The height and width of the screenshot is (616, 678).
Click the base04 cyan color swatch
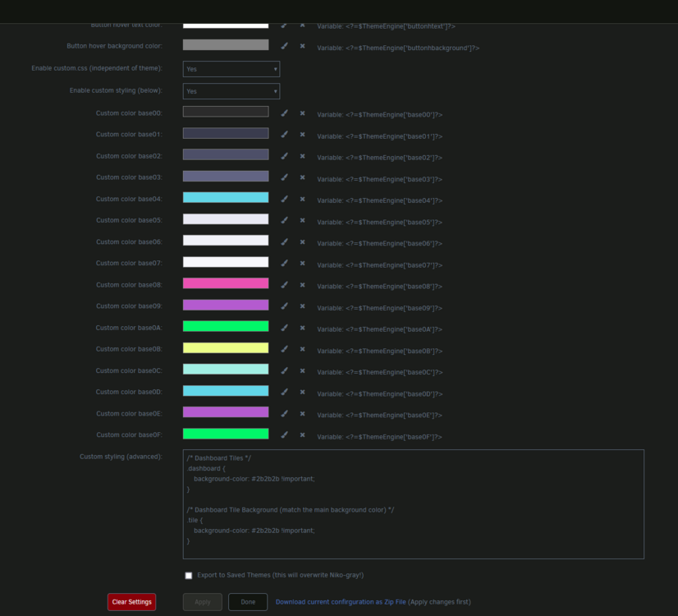226,197
